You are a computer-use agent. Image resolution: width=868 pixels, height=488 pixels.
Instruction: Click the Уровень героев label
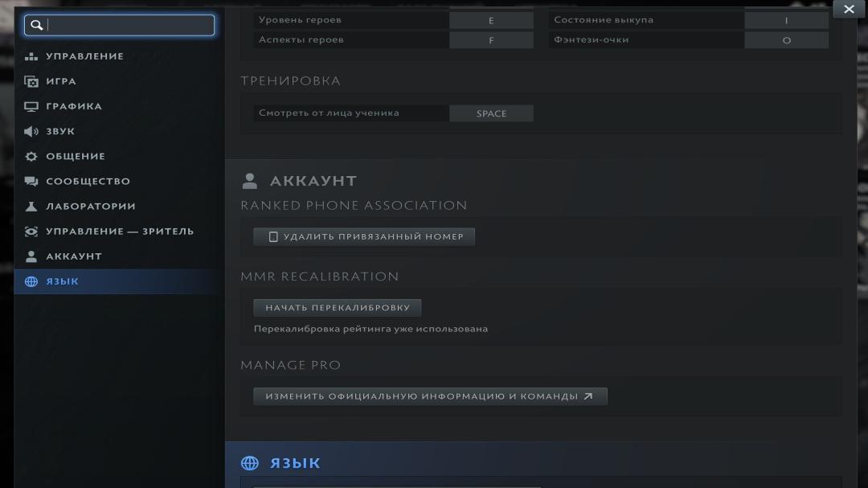click(x=300, y=20)
